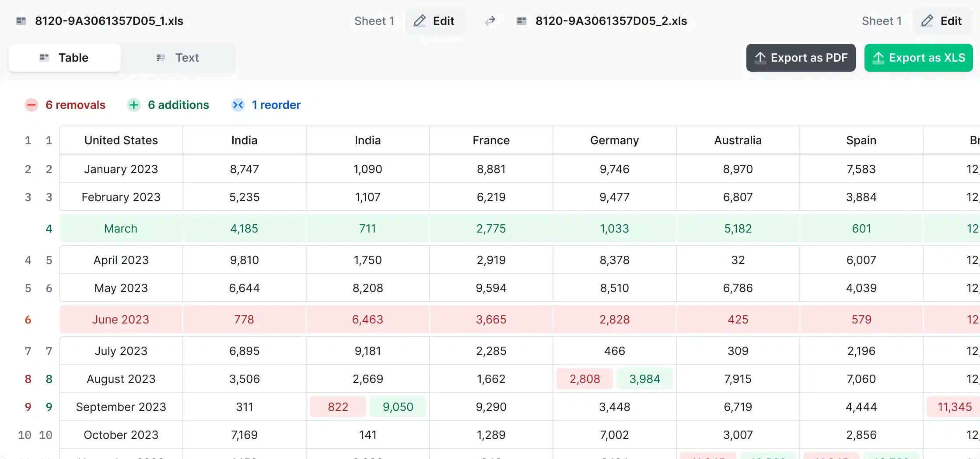980x459 pixels.
Task: Click the blue reorder icon
Action: click(238, 105)
